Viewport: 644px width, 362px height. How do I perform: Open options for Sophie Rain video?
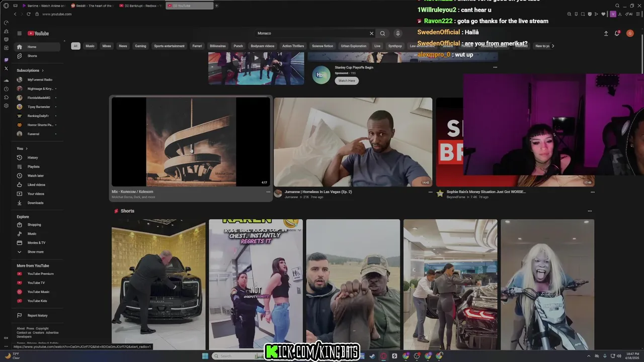pyautogui.click(x=592, y=192)
